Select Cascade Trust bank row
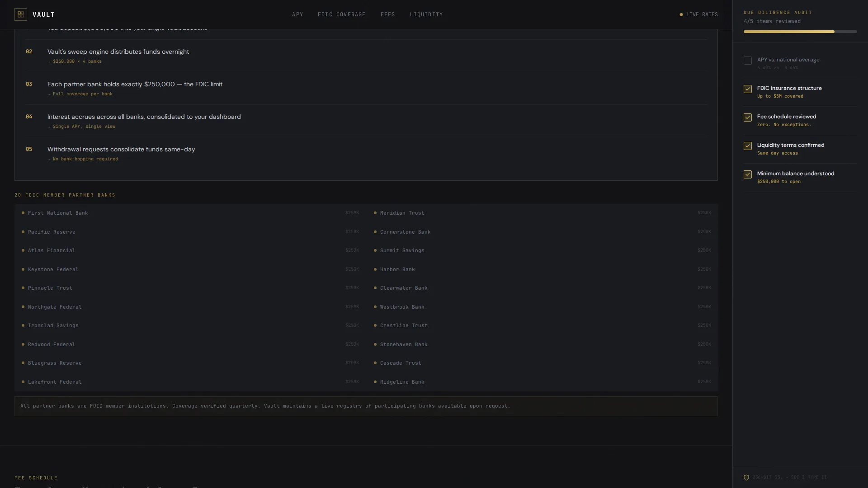Viewport: 868px width, 488px height. pos(542,363)
